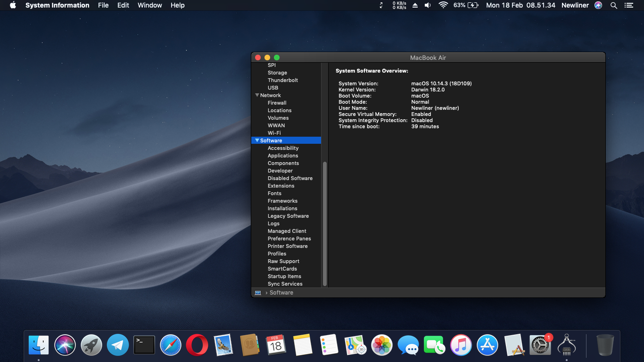Screen dimensions: 644x362
Task: Click Siri icon in menu bar
Action: click(x=598, y=5)
